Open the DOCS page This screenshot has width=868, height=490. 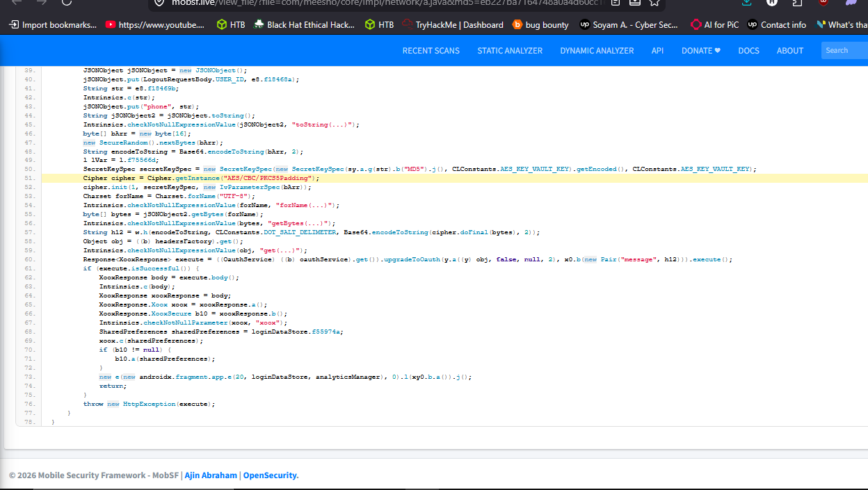[748, 51]
